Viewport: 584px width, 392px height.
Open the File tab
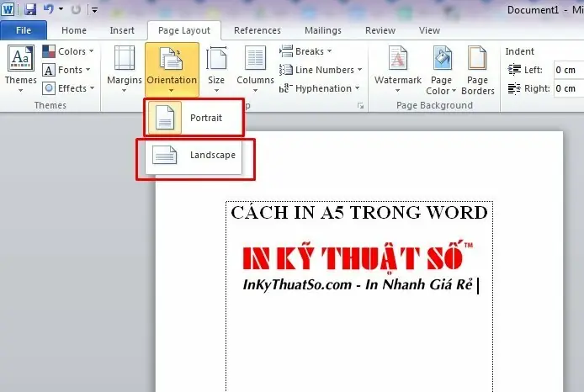pyautogui.click(x=24, y=30)
